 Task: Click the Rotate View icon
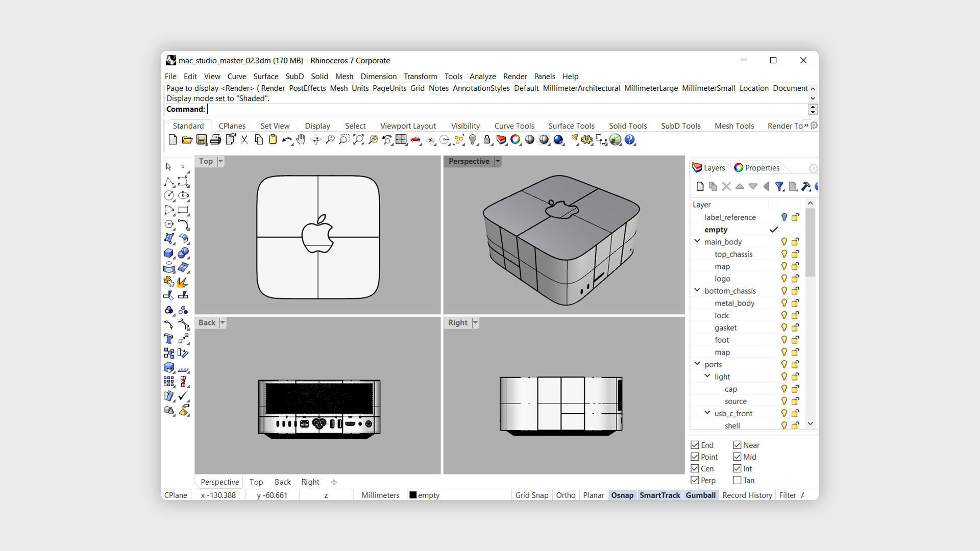click(x=316, y=140)
